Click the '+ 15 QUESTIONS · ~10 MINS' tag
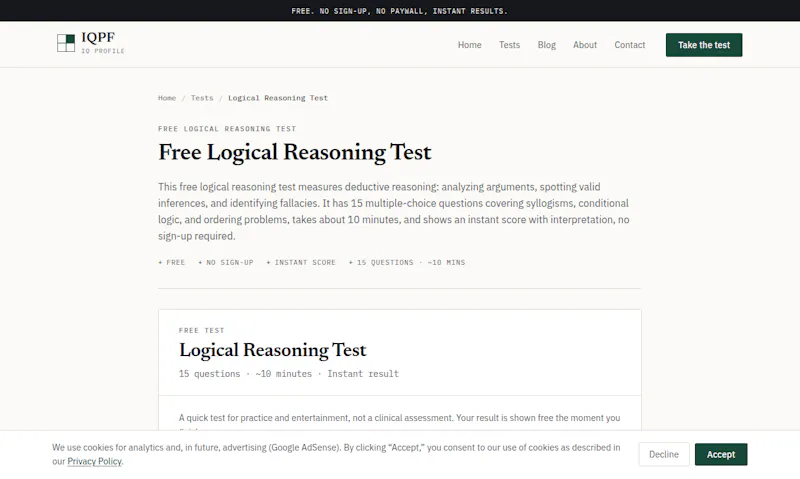The width and height of the screenshot is (800, 479). coord(407,262)
